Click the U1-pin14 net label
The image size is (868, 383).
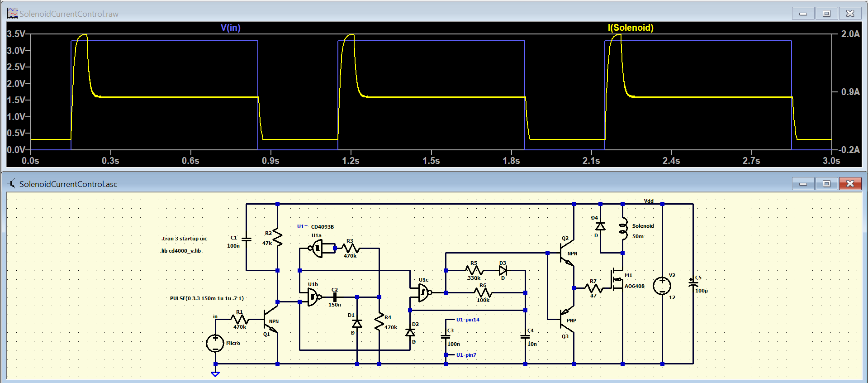pos(468,320)
